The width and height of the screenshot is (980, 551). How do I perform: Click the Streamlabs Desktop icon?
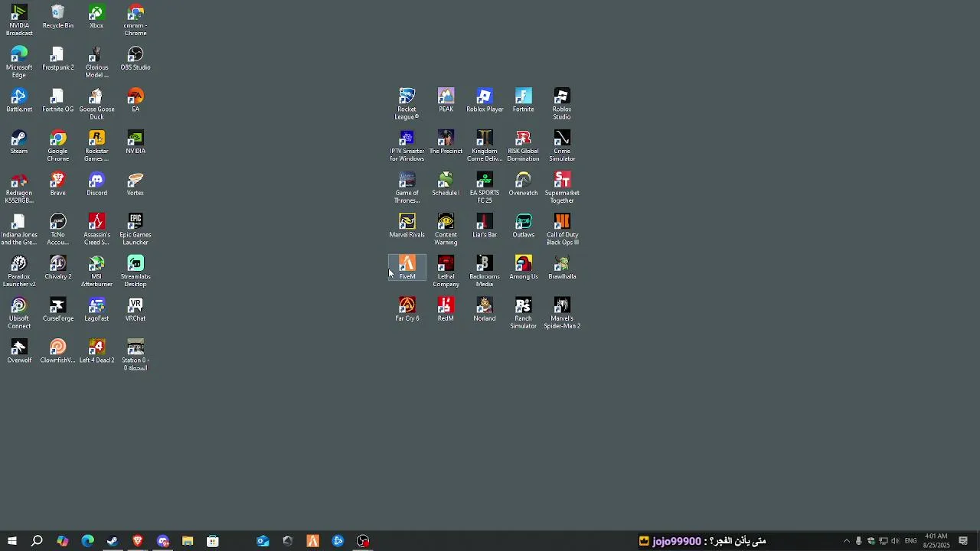136,272
